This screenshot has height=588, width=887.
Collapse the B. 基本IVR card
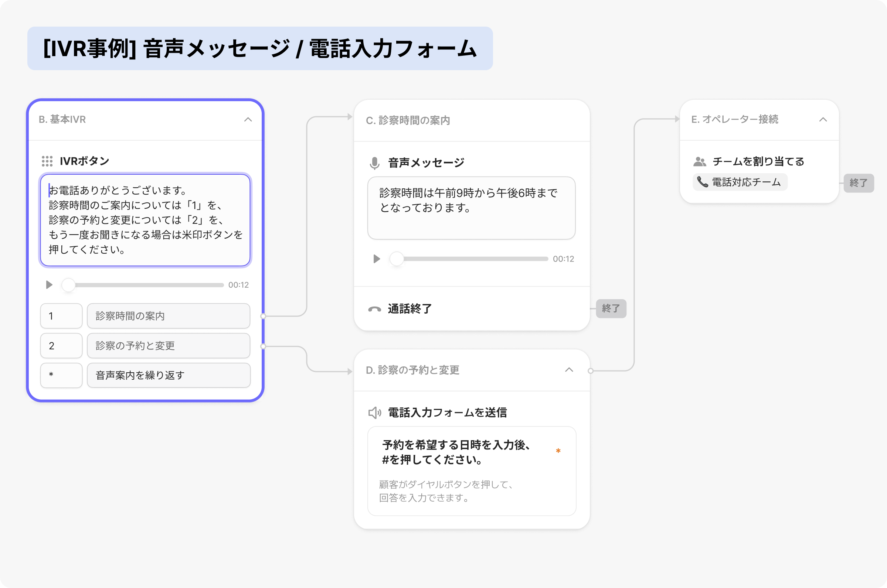[248, 120]
